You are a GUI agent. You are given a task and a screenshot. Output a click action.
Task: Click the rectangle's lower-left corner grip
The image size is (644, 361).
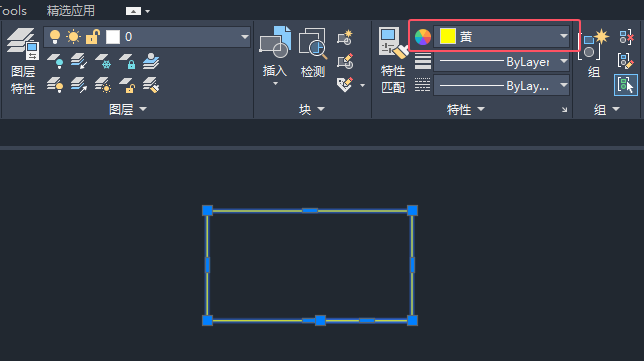point(207,320)
